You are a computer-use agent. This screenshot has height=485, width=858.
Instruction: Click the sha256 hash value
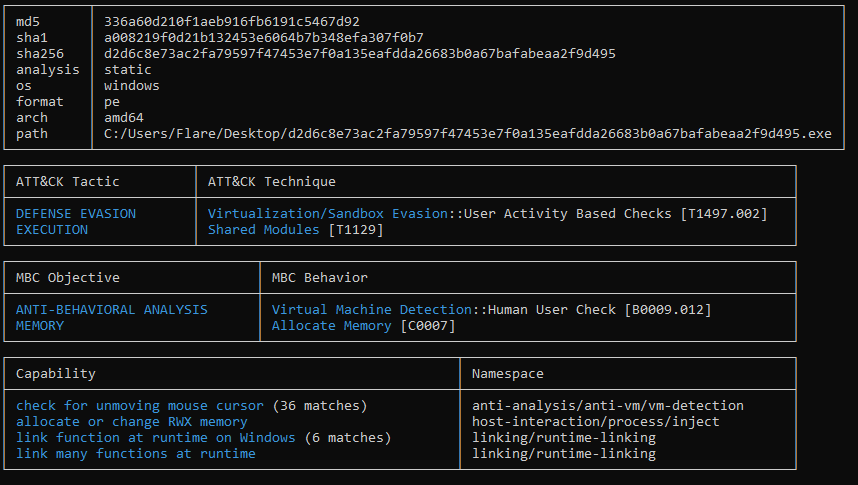tap(360, 54)
